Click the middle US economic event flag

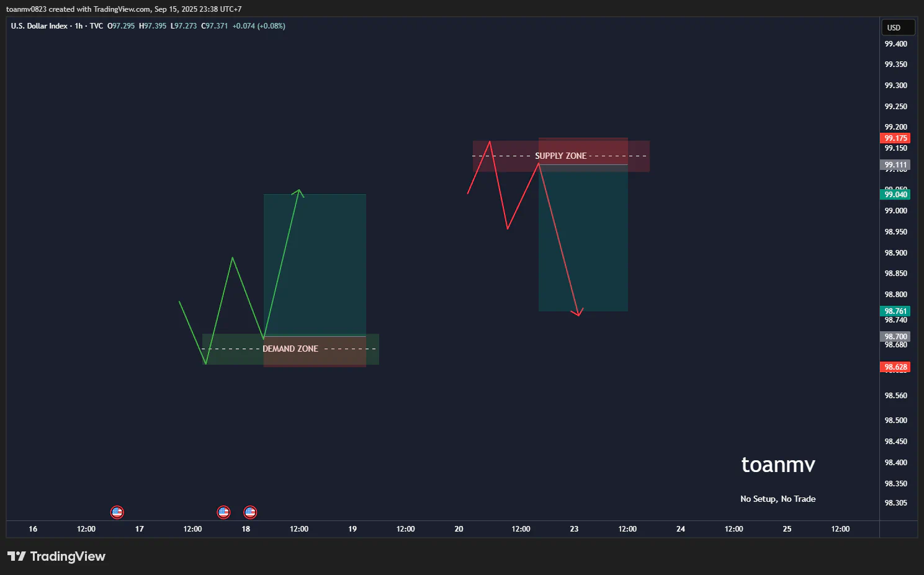pos(223,512)
